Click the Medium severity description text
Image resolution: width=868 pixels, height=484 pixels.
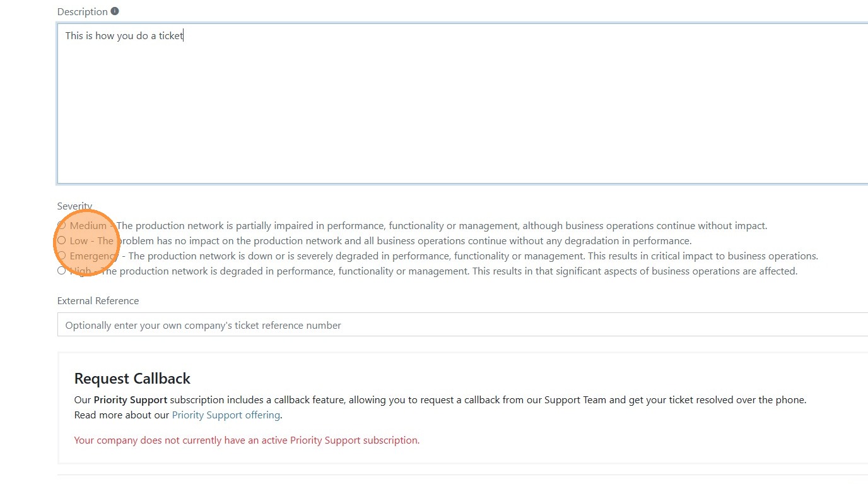tap(442, 225)
